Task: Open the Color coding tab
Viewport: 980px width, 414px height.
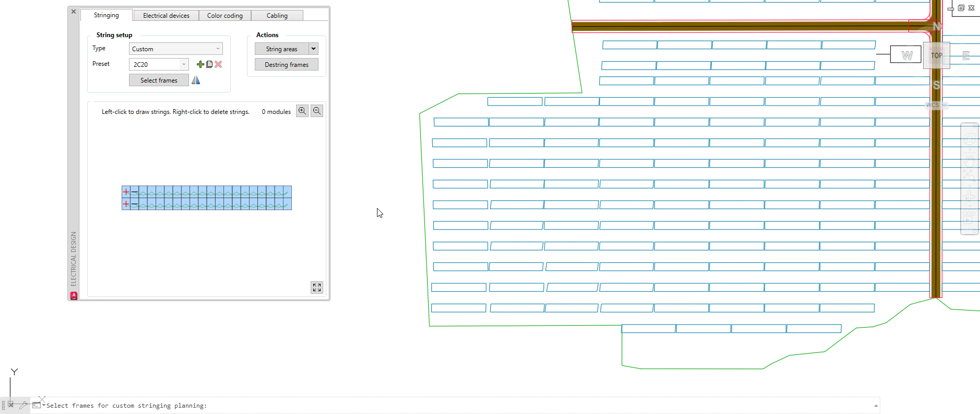Action: 225,16
